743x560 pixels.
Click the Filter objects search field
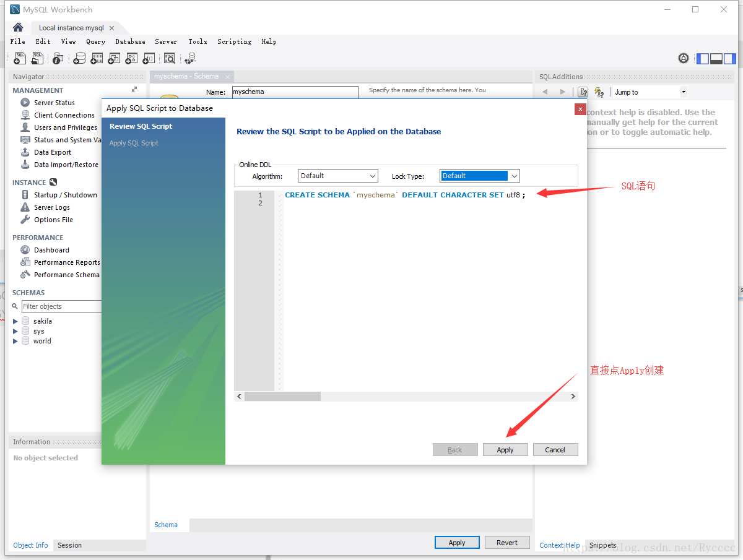61,306
